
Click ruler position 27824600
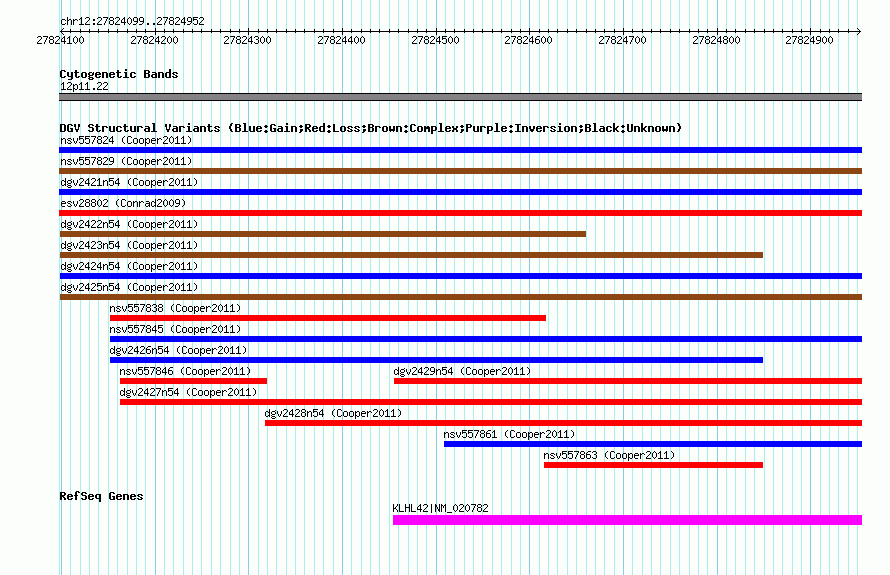pos(528,40)
